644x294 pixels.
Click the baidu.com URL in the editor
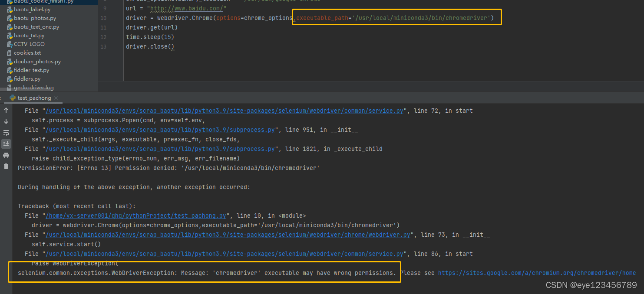187,8
